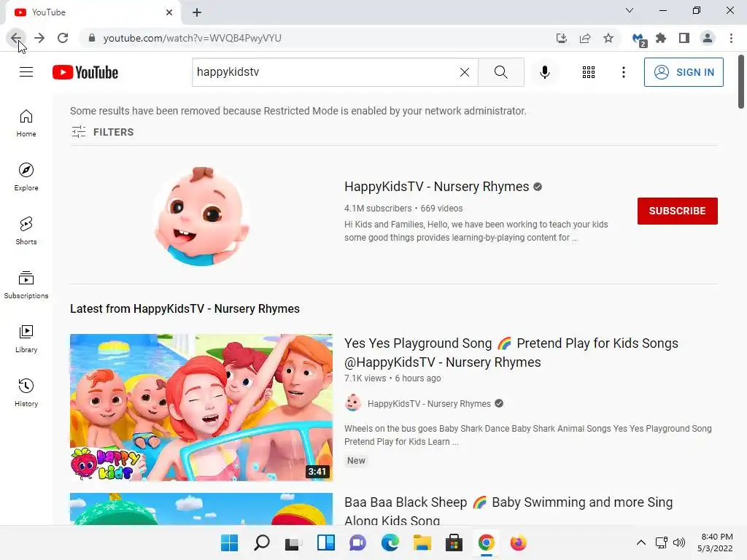Open Library in the sidebar
The height and width of the screenshot is (560, 747).
(x=26, y=338)
